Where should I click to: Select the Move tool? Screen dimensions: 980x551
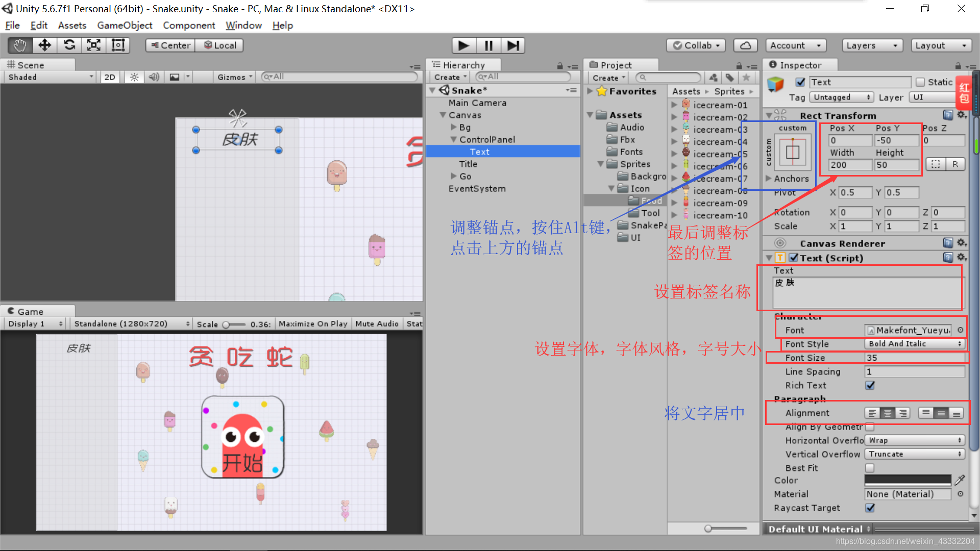tap(45, 45)
